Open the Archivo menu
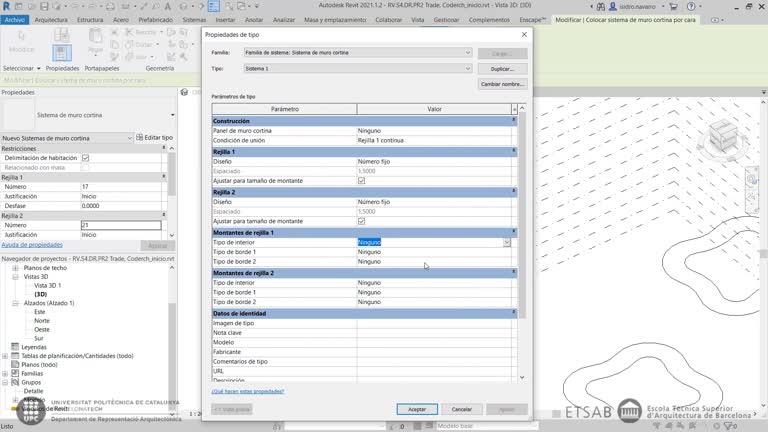768x432 pixels. (x=15, y=19)
